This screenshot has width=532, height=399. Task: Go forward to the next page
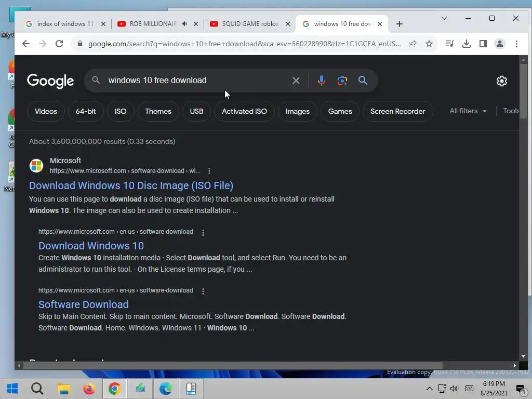coord(43,44)
